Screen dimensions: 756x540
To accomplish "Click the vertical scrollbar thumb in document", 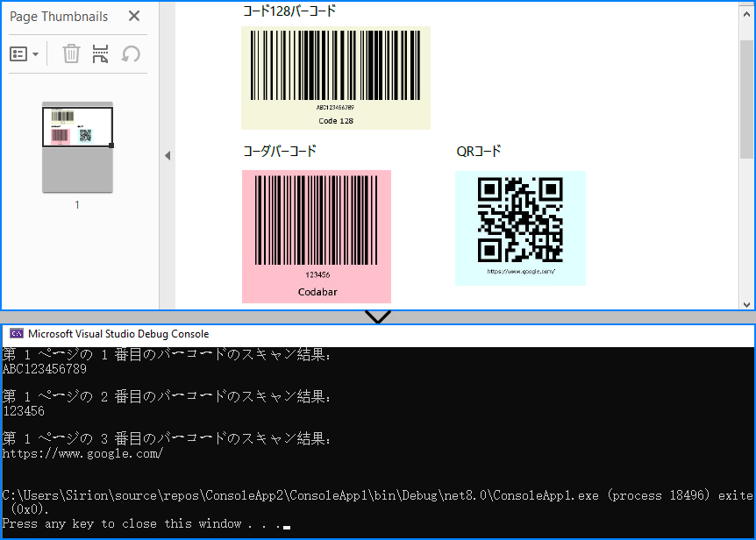I will 746,99.
